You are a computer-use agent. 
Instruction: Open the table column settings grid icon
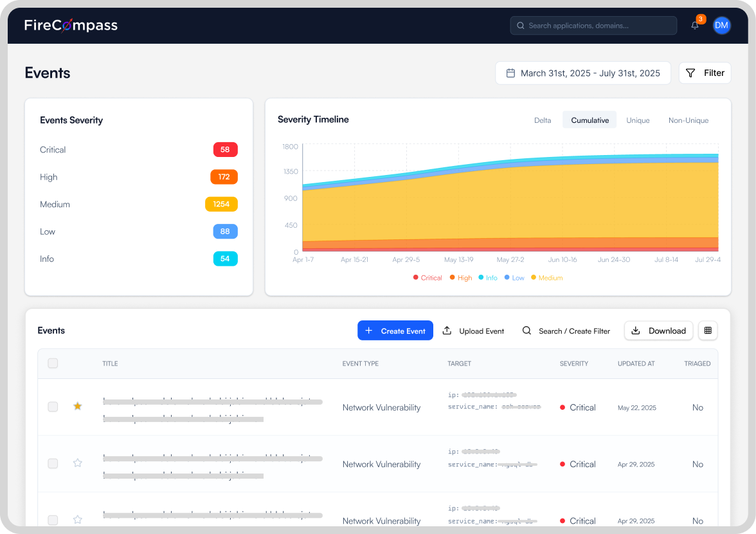click(x=708, y=331)
